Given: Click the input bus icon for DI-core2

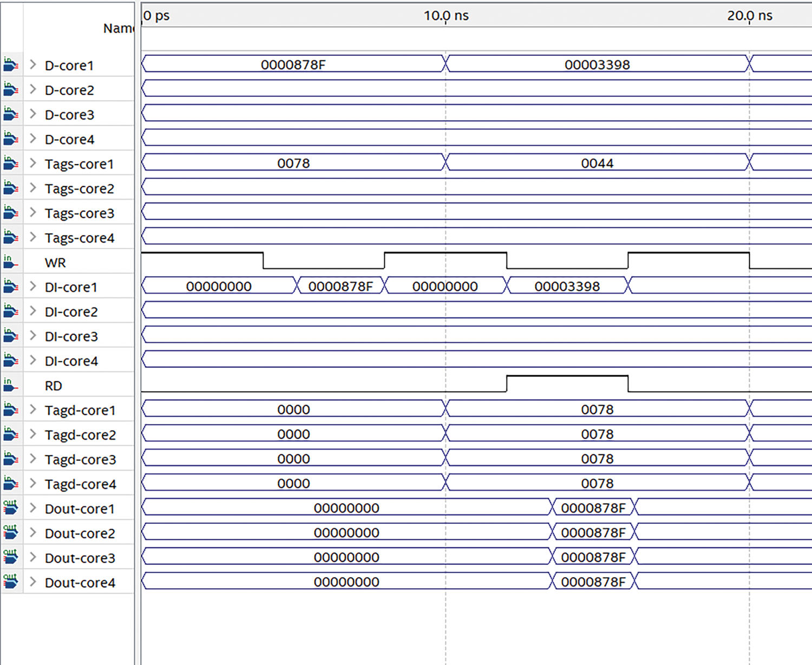Looking at the screenshot, I should coord(11,311).
